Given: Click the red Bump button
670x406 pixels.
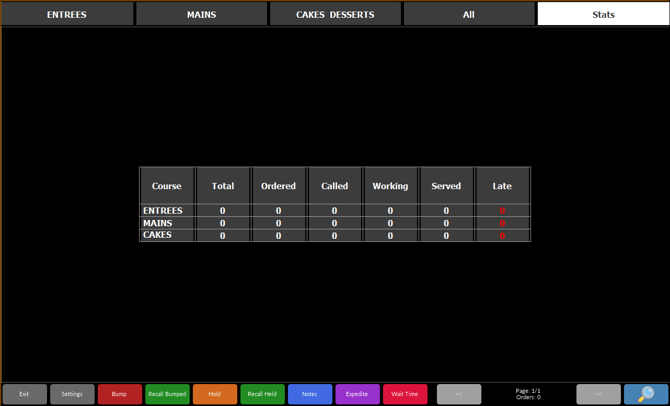Looking at the screenshot, I should 120,394.
